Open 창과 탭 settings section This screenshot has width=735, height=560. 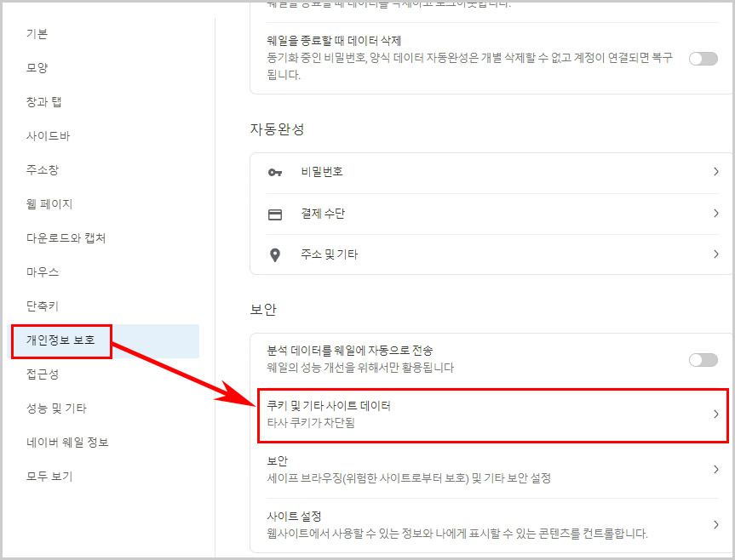pos(44,102)
